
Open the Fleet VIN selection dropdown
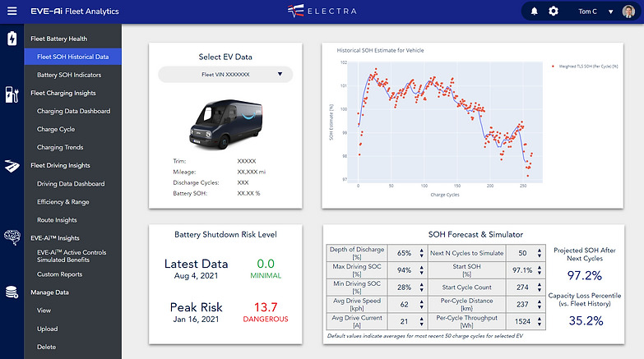point(225,74)
